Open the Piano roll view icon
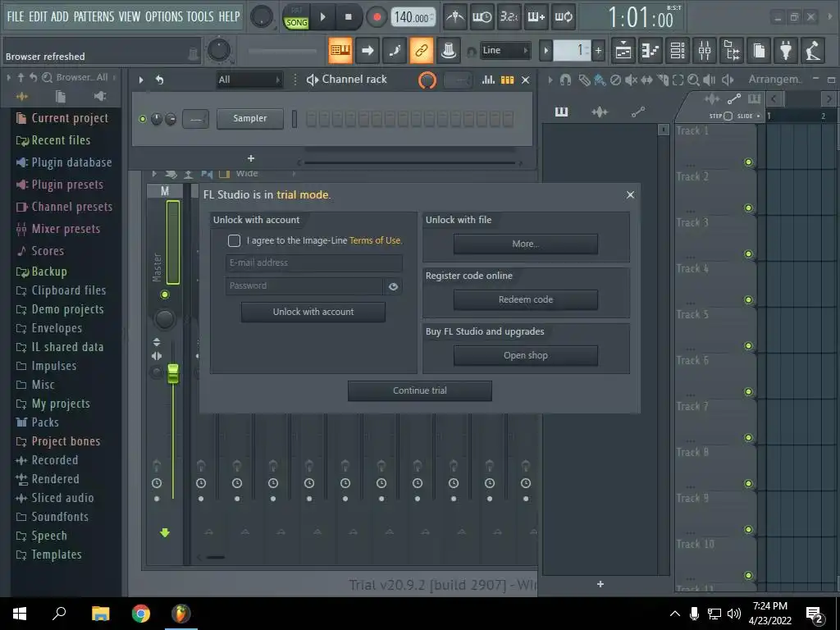This screenshot has width=840, height=630. pyautogui.click(x=651, y=51)
